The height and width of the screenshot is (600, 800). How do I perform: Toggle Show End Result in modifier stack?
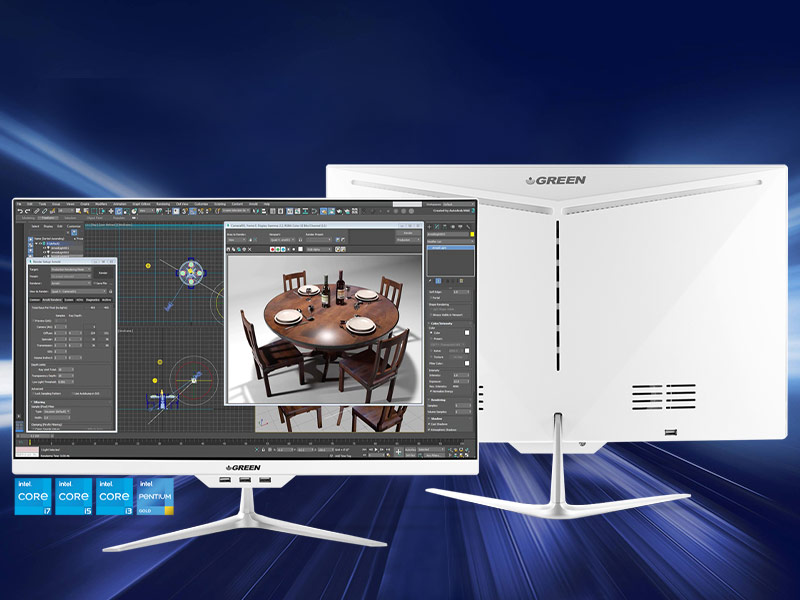[438, 281]
